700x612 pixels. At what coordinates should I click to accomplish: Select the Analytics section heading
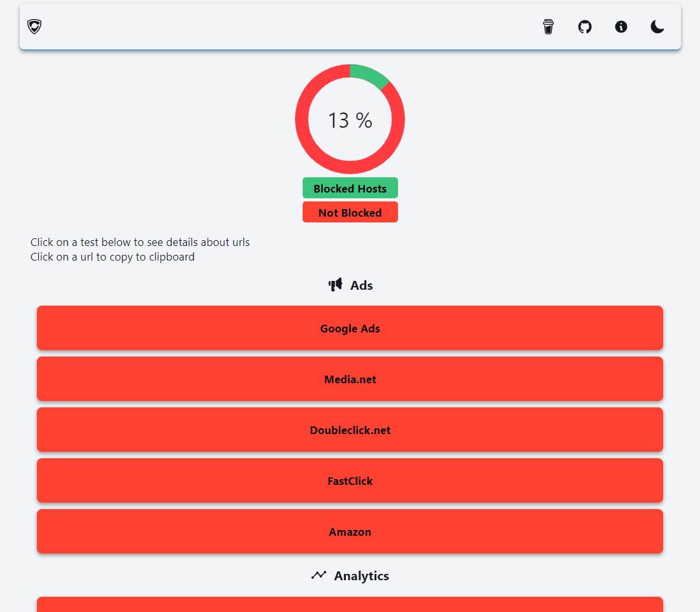point(361,576)
